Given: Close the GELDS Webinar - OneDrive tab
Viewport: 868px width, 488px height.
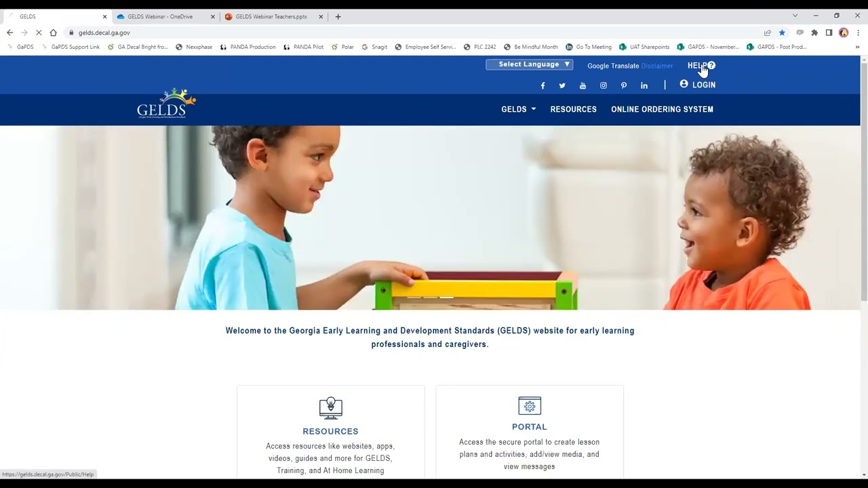Looking at the screenshot, I should click(213, 16).
